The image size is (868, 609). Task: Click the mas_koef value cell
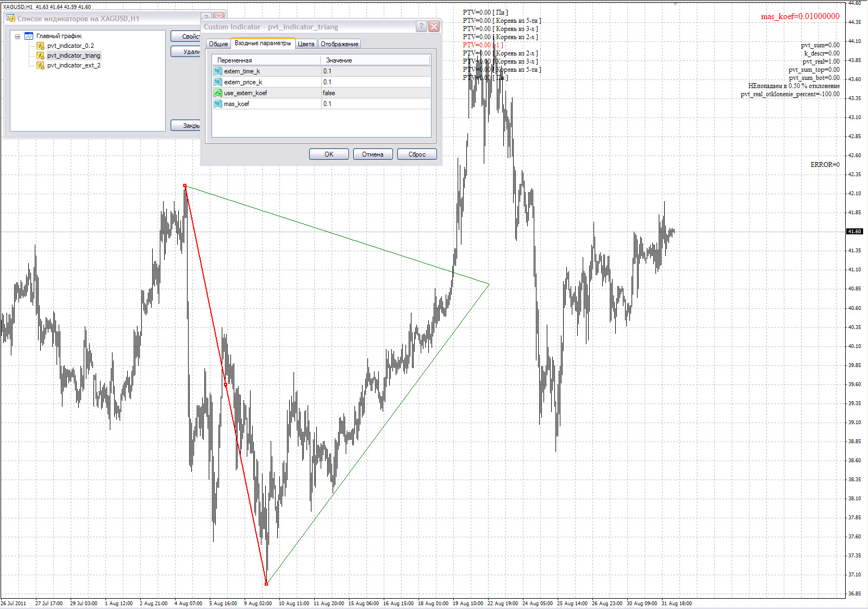point(375,104)
